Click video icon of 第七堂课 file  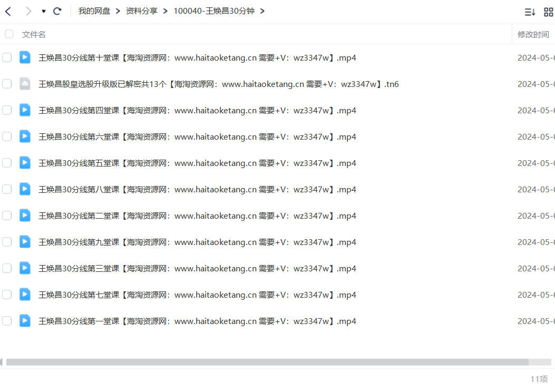coord(25,295)
